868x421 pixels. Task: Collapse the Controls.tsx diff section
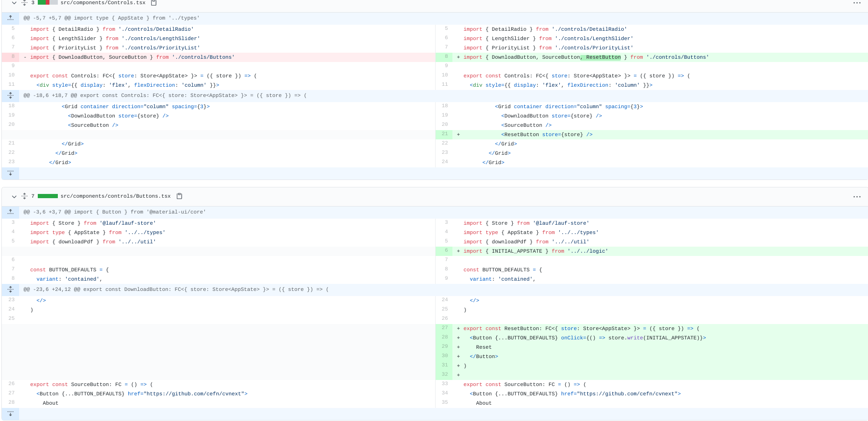tap(14, 3)
